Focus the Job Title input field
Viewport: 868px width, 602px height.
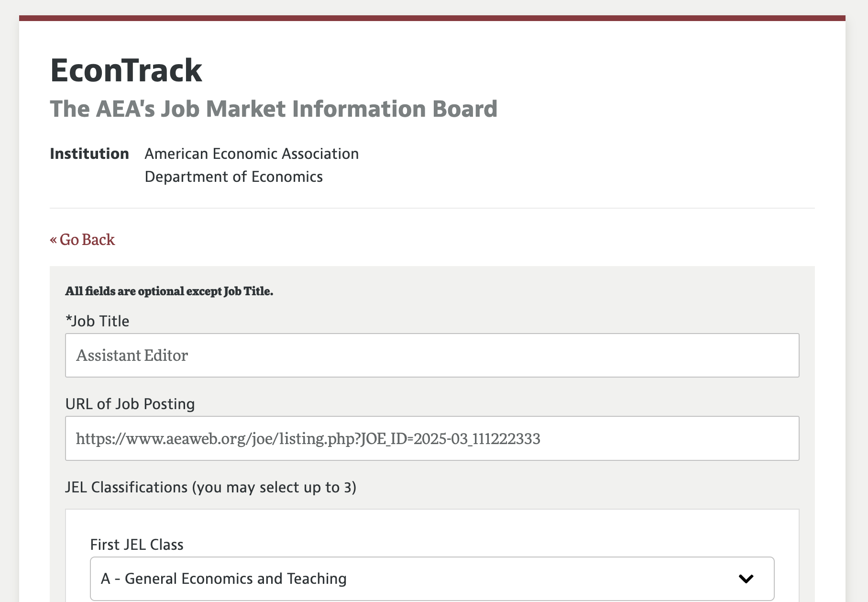coord(432,356)
